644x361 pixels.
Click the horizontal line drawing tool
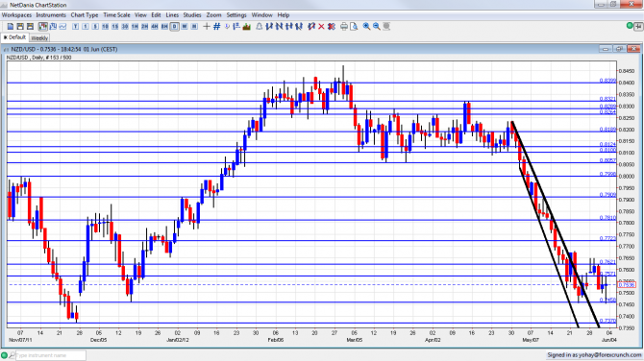pyautogui.click(x=289, y=27)
